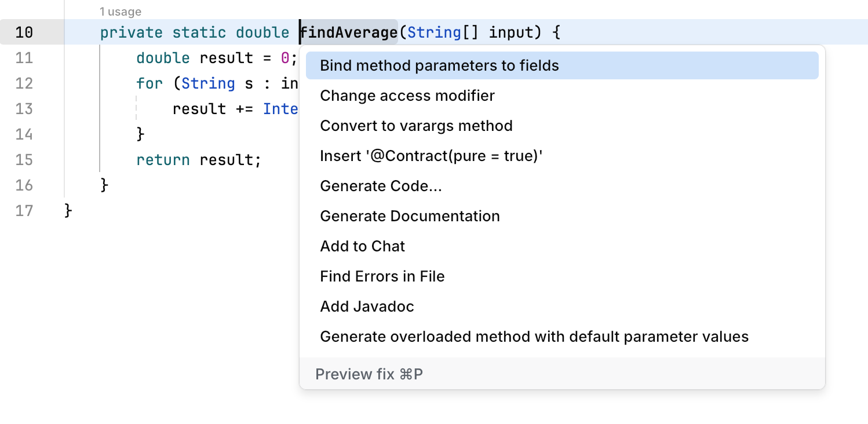
Task: Select 'Convert to varargs method'
Action: pyautogui.click(x=416, y=126)
